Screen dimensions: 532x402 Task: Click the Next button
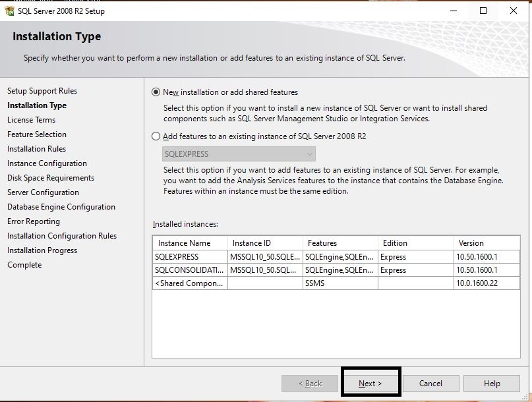coord(370,384)
